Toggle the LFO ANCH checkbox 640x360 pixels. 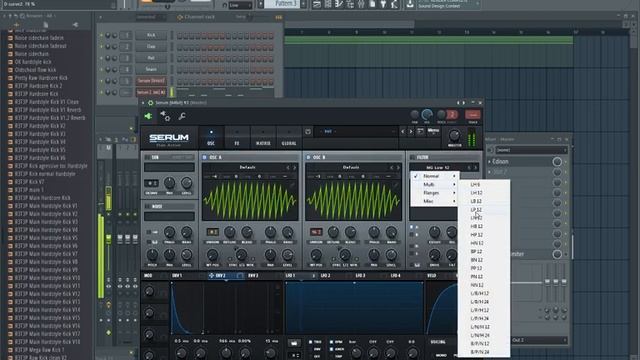click(x=331, y=349)
